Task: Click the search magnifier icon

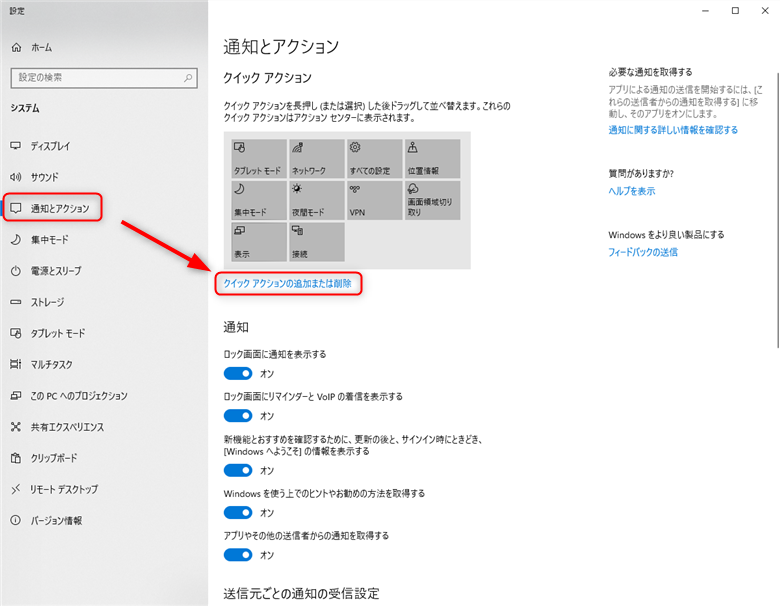Action: tap(188, 78)
